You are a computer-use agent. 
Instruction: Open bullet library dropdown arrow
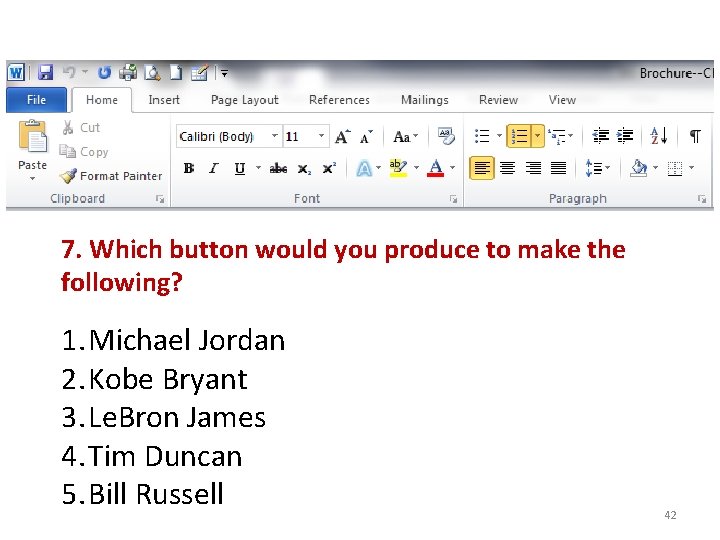coord(499,136)
